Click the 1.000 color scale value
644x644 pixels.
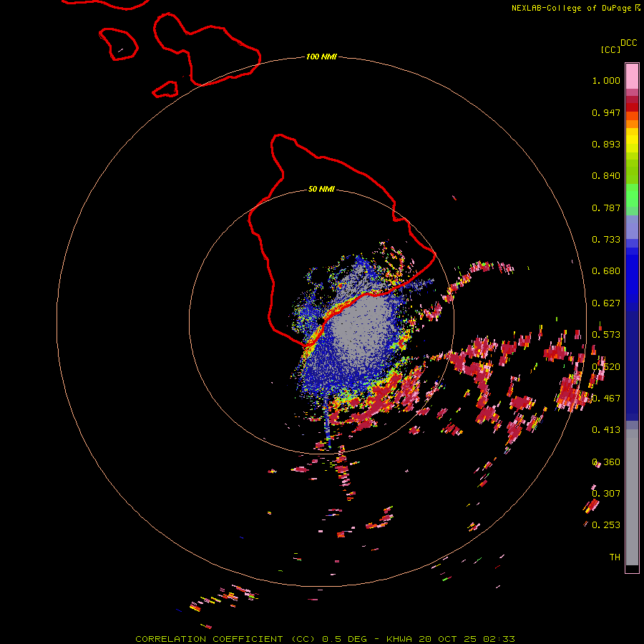(606, 80)
